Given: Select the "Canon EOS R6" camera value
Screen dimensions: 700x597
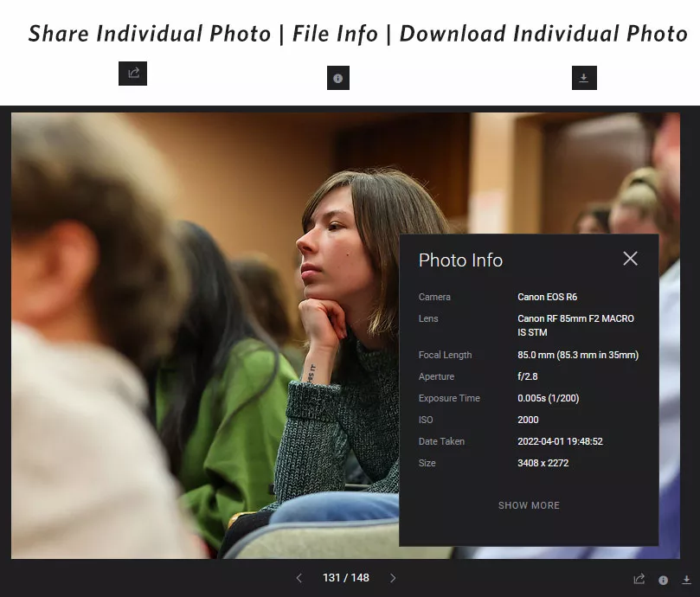Looking at the screenshot, I should [548, 297].
